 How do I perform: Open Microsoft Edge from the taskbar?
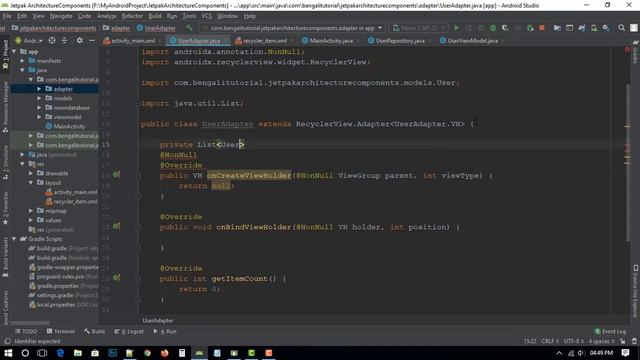pyautogui.click(x=60, y=353)
